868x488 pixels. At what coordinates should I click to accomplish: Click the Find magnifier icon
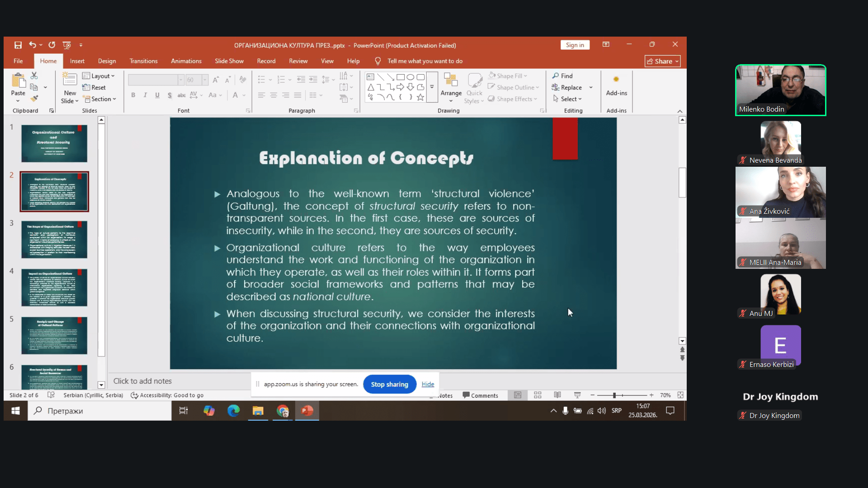(x=556, y=76)
